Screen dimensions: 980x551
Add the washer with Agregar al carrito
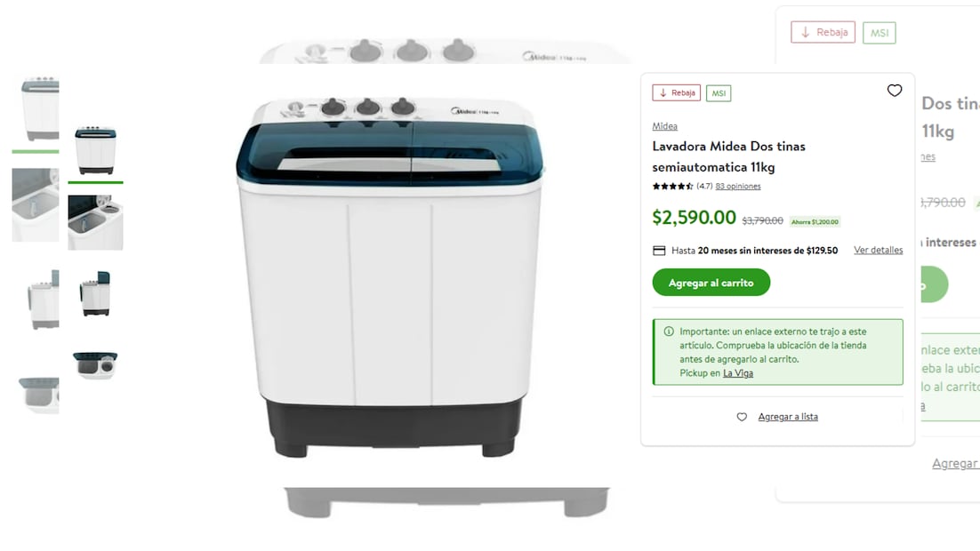click(x=711, y=283)
